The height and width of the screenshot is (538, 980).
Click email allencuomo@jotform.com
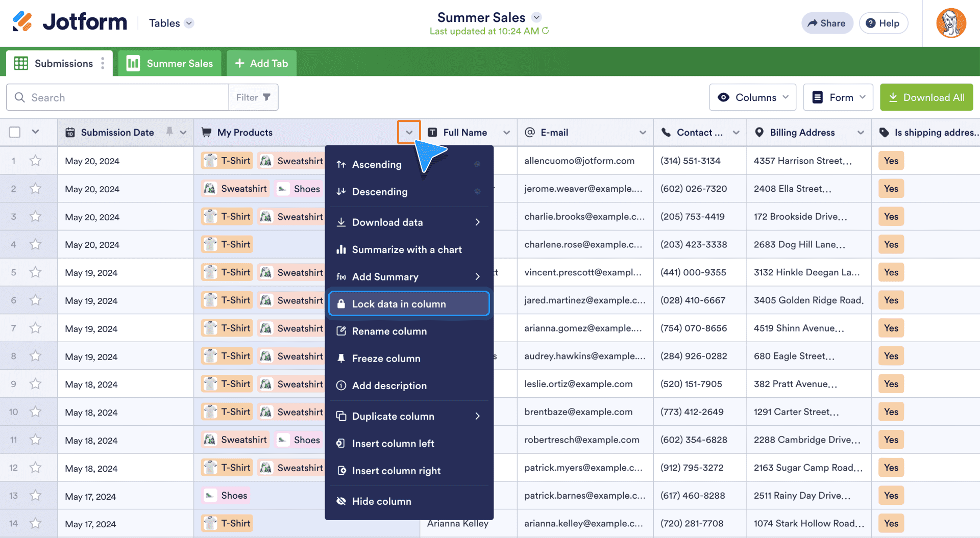click(x=579, y=161)
